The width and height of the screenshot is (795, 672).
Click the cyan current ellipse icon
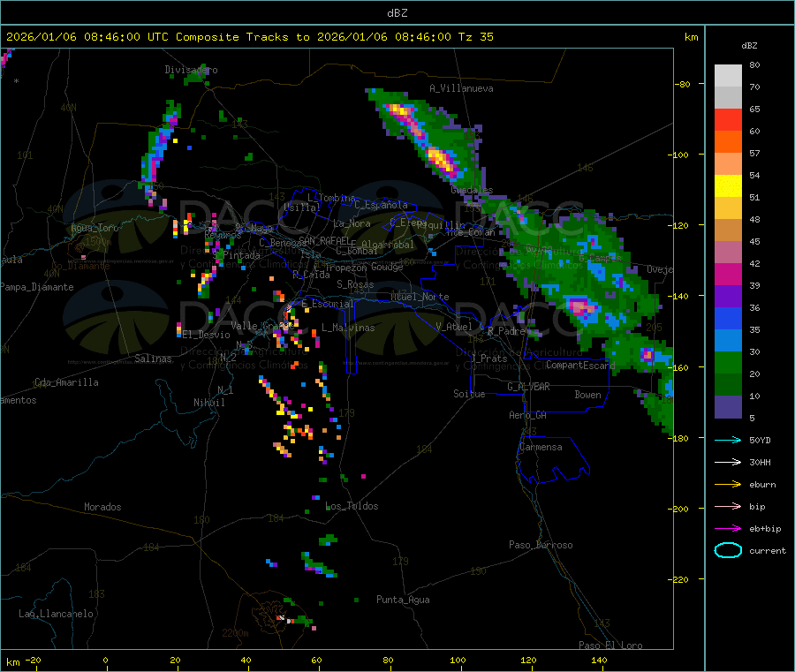[x=728, y=550]
